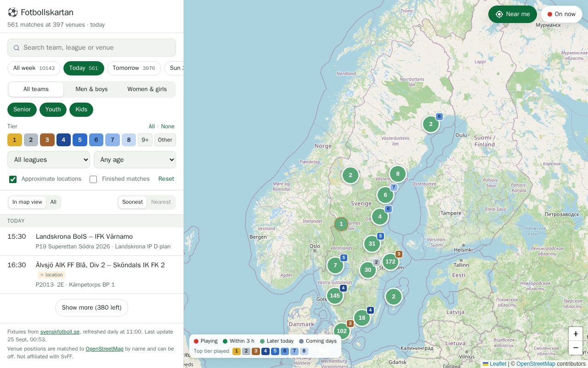Viewport: 588px width, 368px height.
Task: Sort matches by Nearest
Action: [161, 202]
